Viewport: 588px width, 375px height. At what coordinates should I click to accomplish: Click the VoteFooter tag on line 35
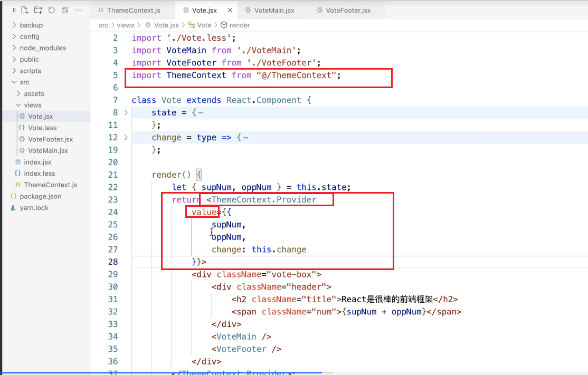click(x=241, y=349)
